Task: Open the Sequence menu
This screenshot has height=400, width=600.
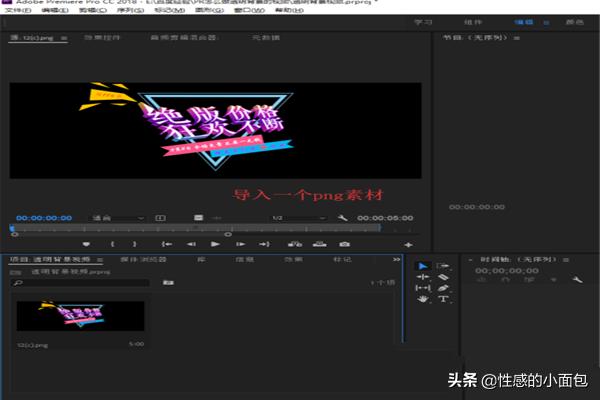Action: click(130, 10)
